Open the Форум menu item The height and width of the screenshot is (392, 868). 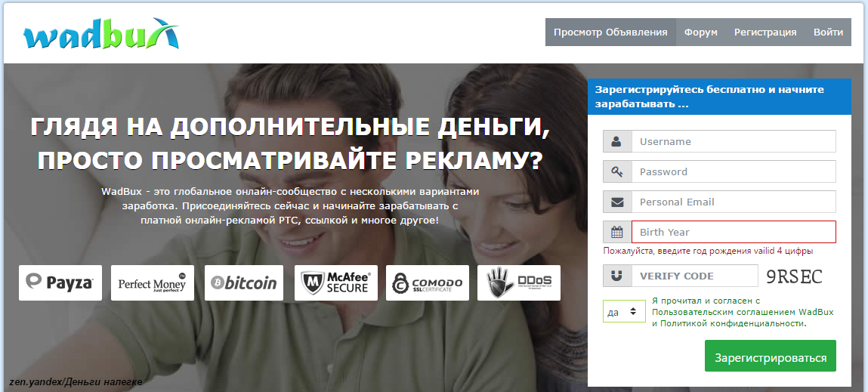point(701,32)
